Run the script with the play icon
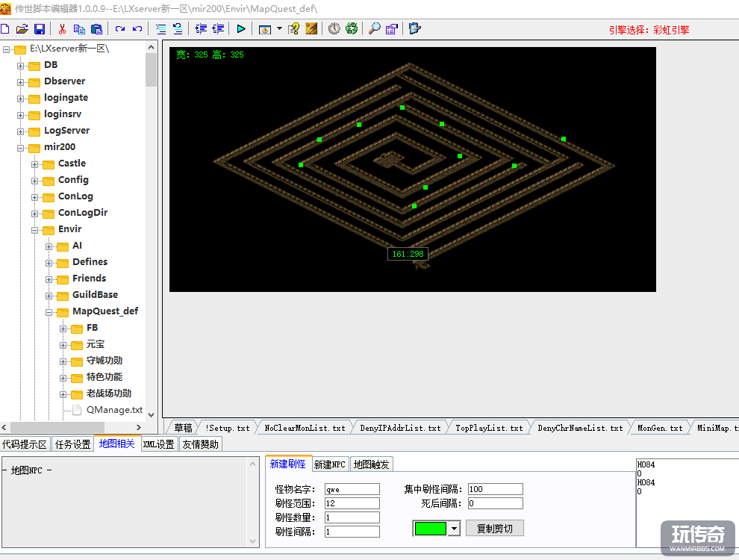 [241, 29]
